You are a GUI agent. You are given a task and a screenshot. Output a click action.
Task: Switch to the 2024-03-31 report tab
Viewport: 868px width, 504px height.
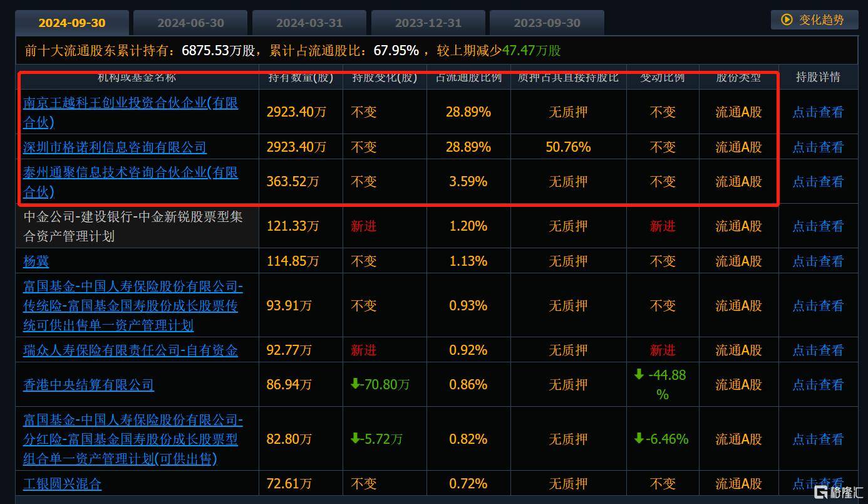pyautogui.click(x=309, y=23)
